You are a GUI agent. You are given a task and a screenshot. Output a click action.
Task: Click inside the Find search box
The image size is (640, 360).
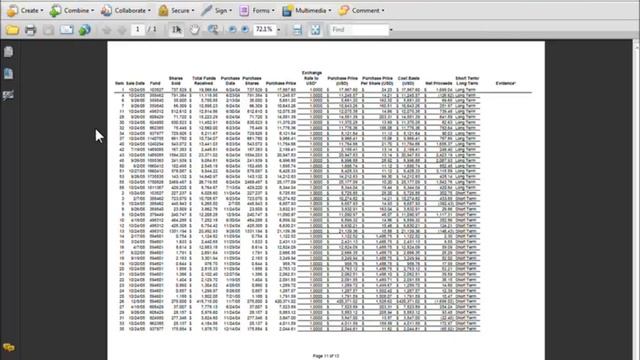(x=359, y=30)
